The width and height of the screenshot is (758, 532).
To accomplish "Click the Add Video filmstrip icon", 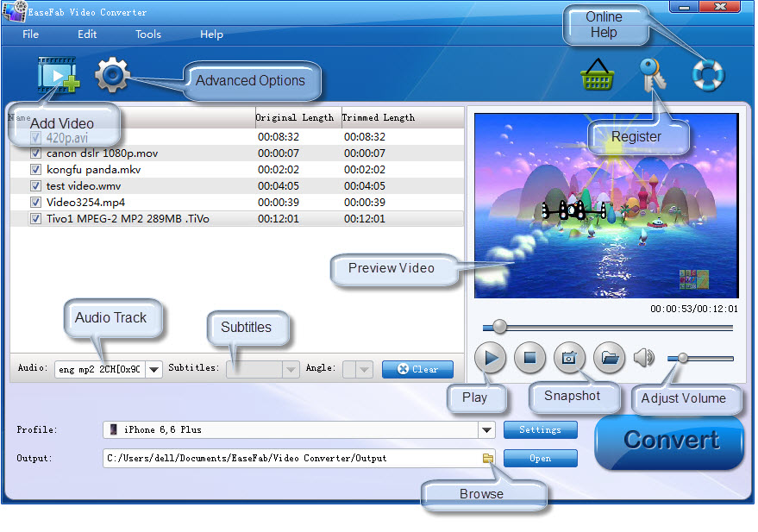I will tap(58, 75).
